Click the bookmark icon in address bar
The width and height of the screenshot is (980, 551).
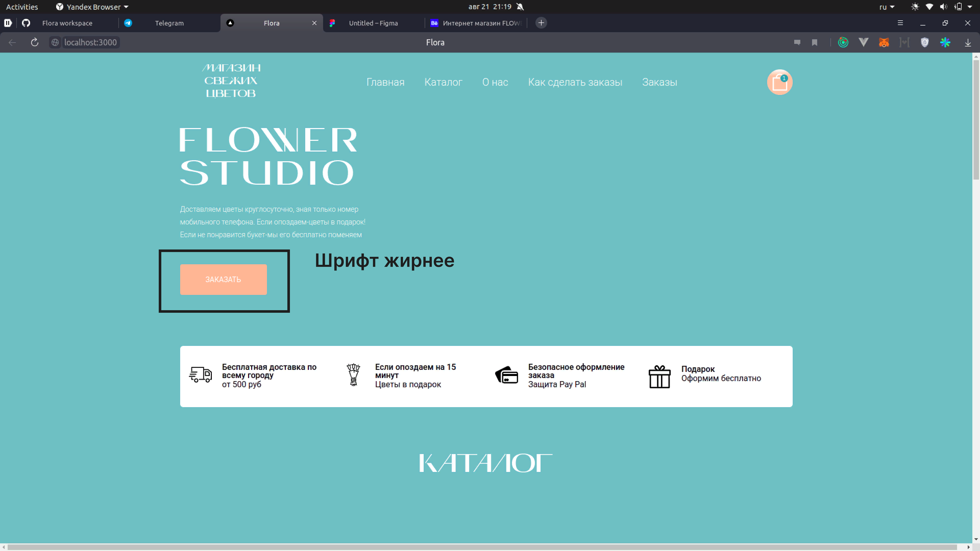(x=815, y=42)
